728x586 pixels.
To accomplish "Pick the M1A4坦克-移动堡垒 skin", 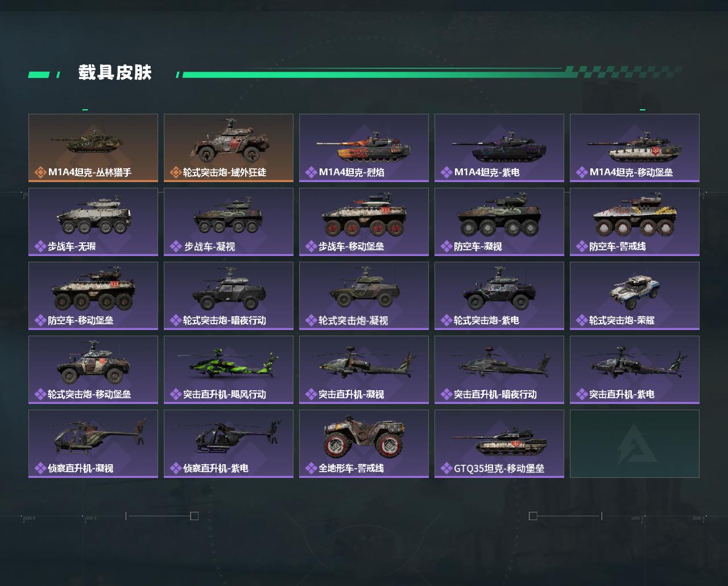I will pyautogui.click(x=635, y=148).
